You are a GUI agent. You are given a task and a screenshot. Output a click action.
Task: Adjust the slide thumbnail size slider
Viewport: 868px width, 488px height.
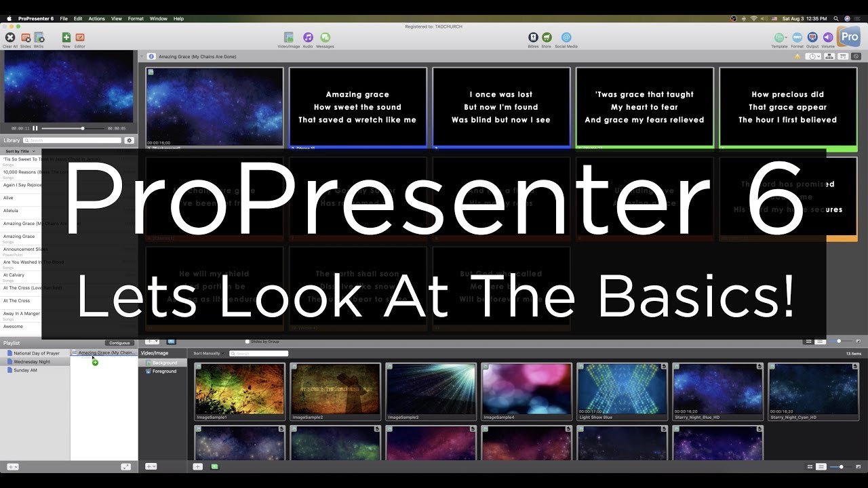click(x=840, y=341)
